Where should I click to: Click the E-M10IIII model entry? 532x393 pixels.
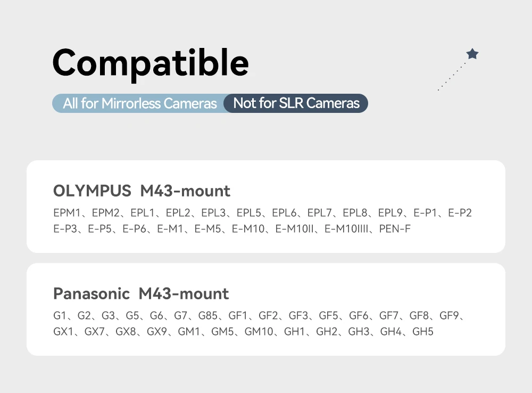(348, 229)
